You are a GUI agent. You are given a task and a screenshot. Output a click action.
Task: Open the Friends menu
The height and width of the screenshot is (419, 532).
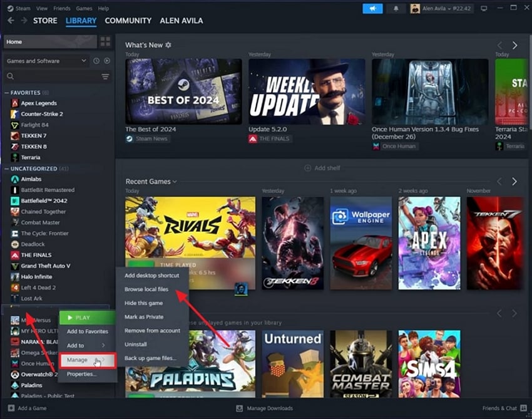click(62, 8)
